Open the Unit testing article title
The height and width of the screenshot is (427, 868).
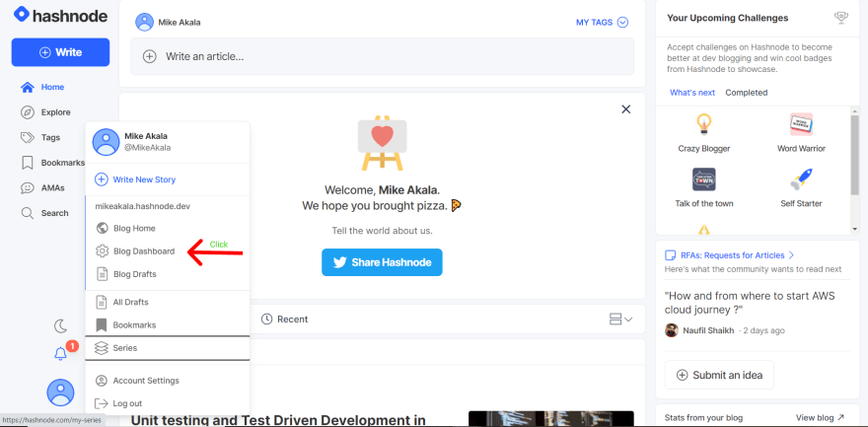(x=278, y=420)
